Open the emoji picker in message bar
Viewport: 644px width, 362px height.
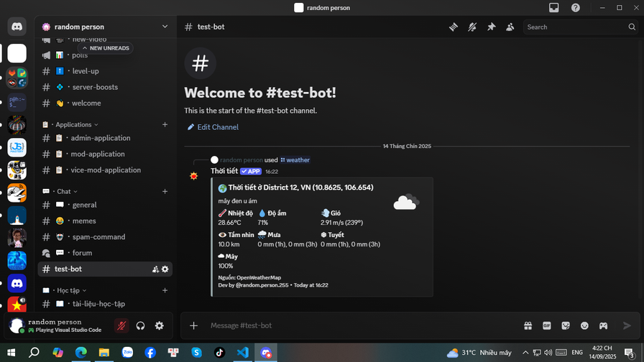(x=584, y=325)
